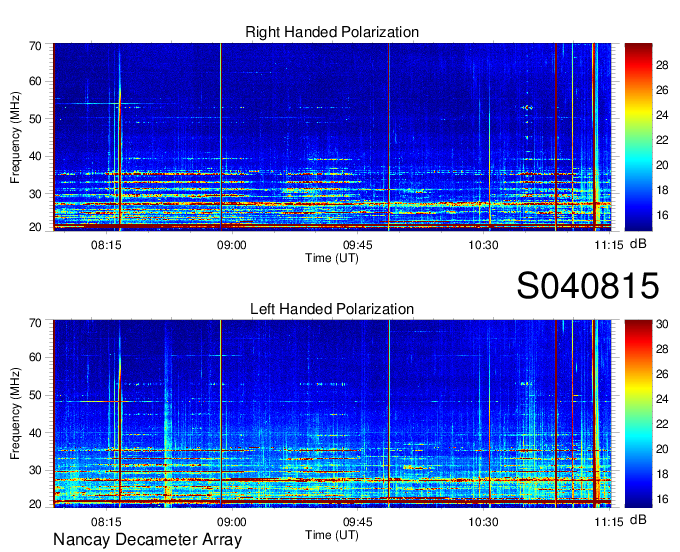Select 08:15 tick under Left Handed plot
Screen dimensions: 680x552
pyautogui.click(x=106, y=522)
